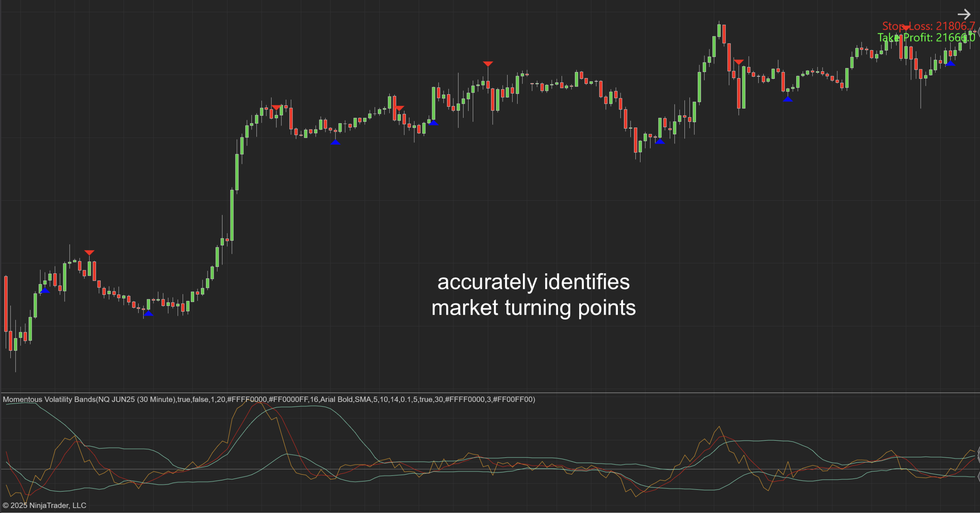Click the right arrow icon
Screen dimensions: 980x513
(x=964, y=15)
